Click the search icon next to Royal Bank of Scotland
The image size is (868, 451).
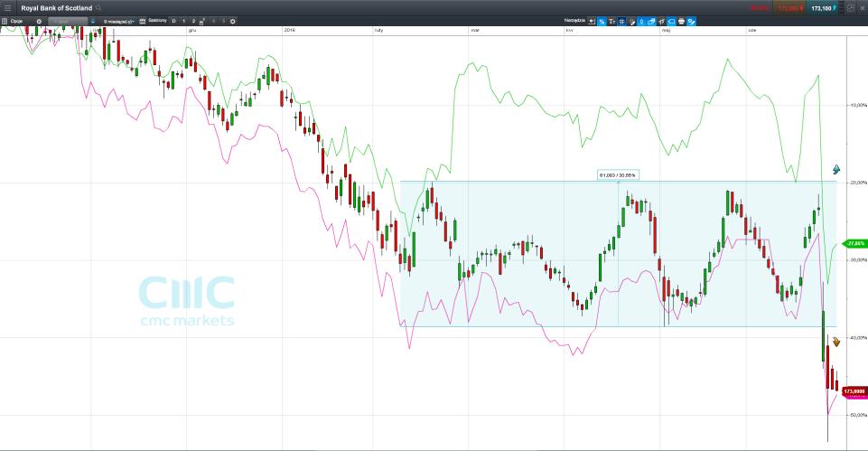98,7
